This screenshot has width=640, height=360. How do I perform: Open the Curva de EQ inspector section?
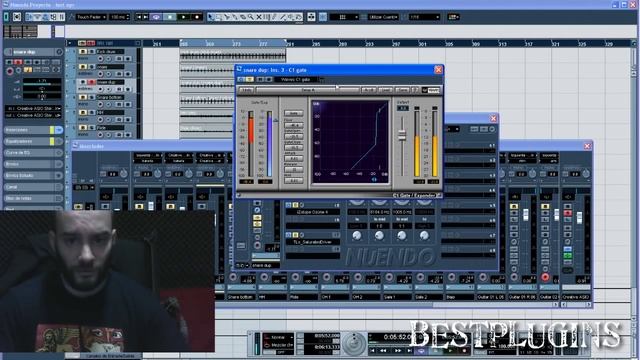coord(33,153)
